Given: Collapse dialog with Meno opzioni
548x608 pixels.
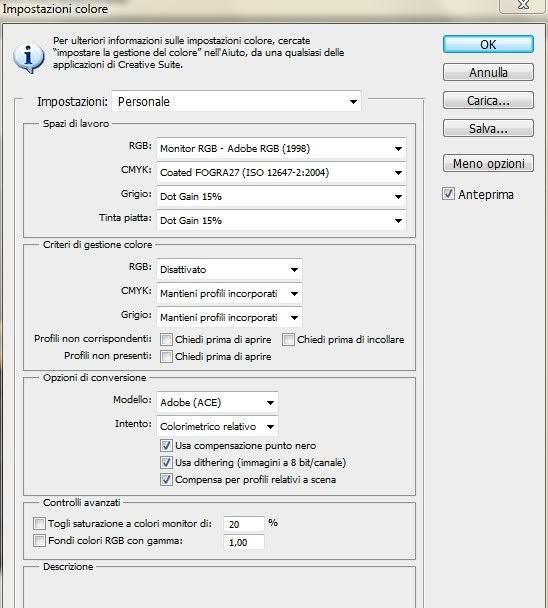Looking at the screenshot, I should (488, 163).
